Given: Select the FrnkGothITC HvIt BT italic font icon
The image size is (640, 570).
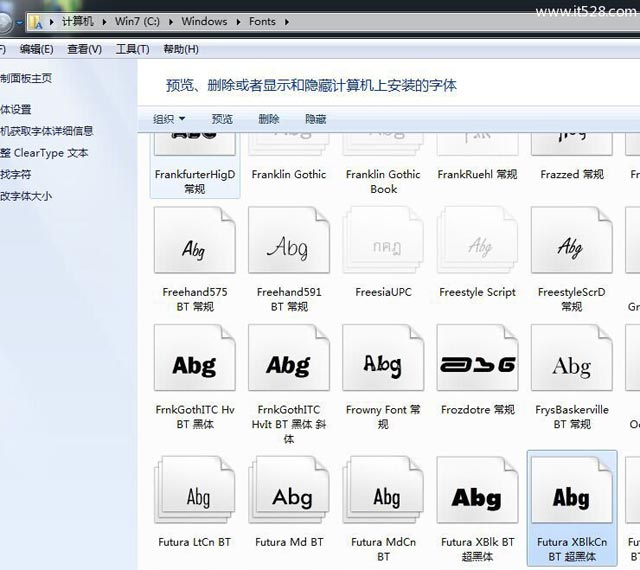Looking at the screenshot, I should 289,358.
